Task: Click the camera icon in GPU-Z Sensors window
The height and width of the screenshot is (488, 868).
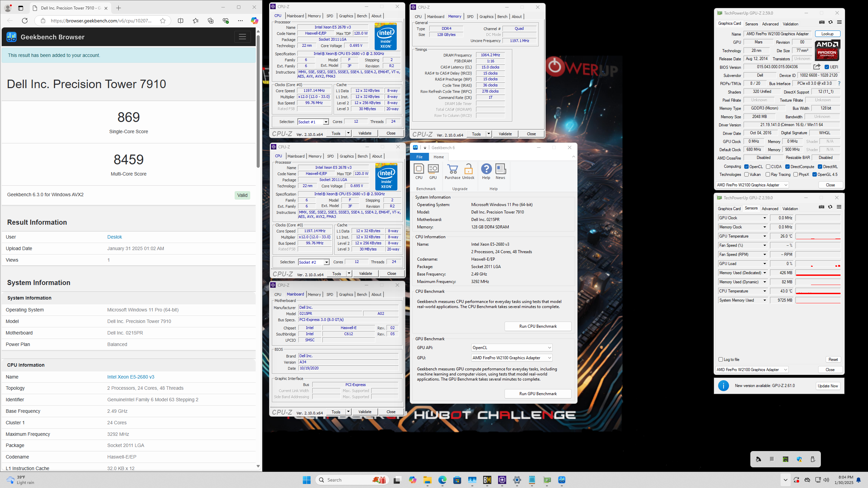Action: pos(822,207)
